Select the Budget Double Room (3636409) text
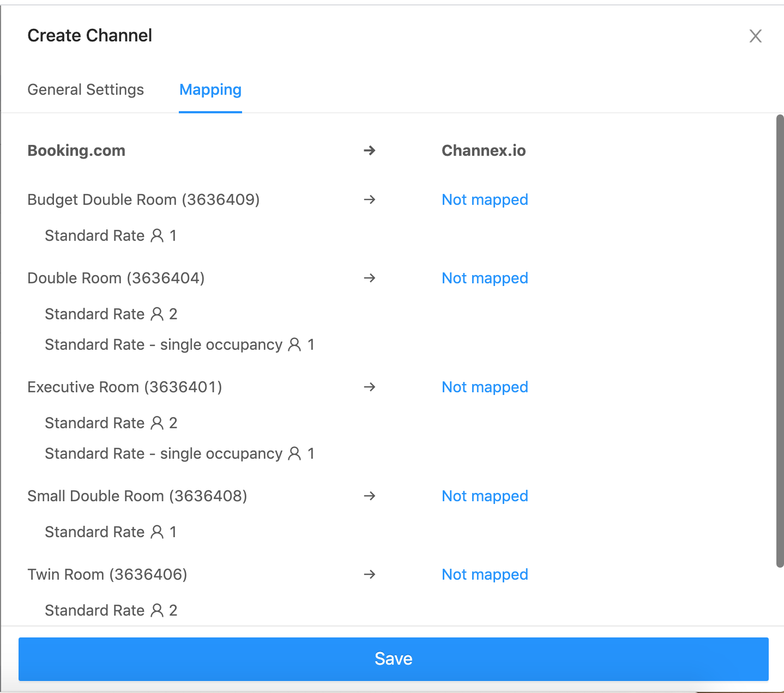 coord(143,199)
